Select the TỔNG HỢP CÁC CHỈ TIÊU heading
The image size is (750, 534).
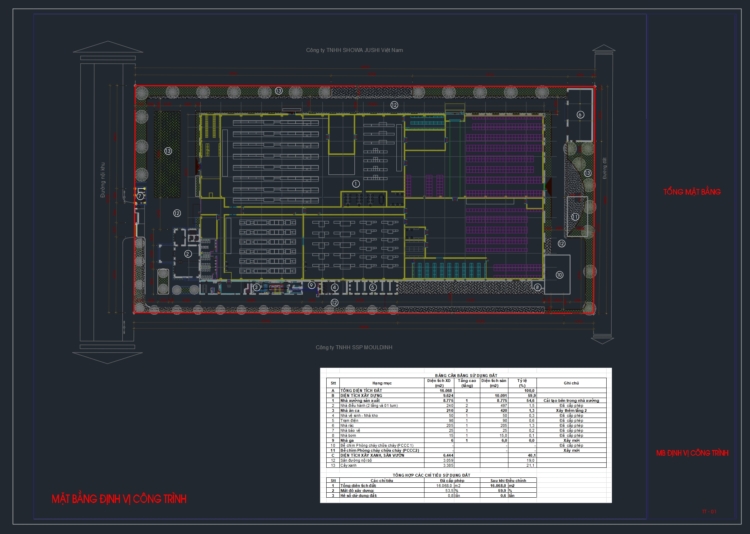[464, 473]
